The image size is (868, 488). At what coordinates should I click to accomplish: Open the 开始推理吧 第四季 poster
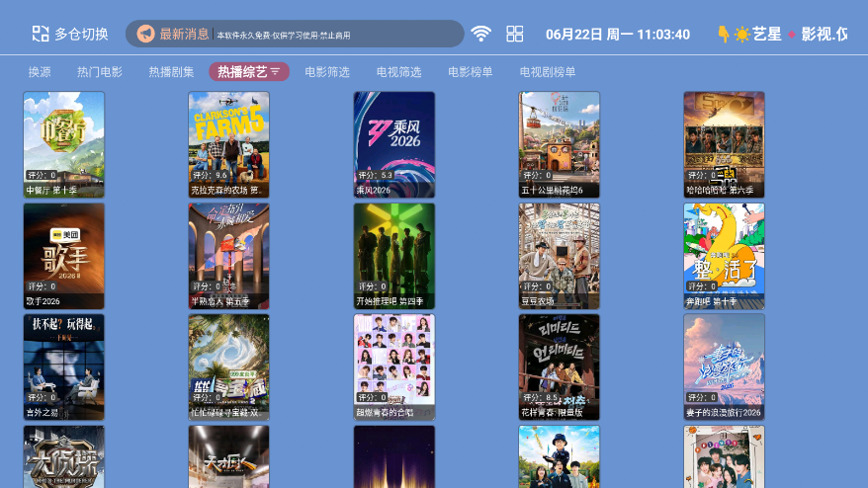(x=394, y=256)
